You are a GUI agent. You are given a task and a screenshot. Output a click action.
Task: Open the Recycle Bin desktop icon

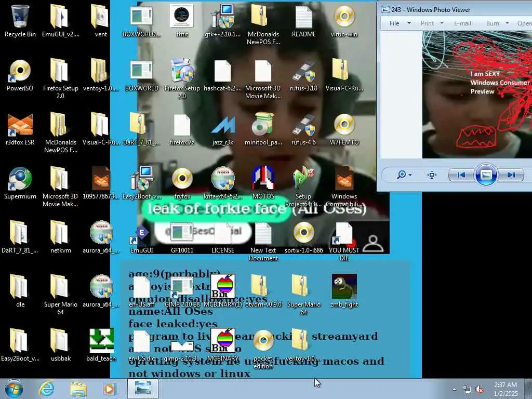click(20, 20)
